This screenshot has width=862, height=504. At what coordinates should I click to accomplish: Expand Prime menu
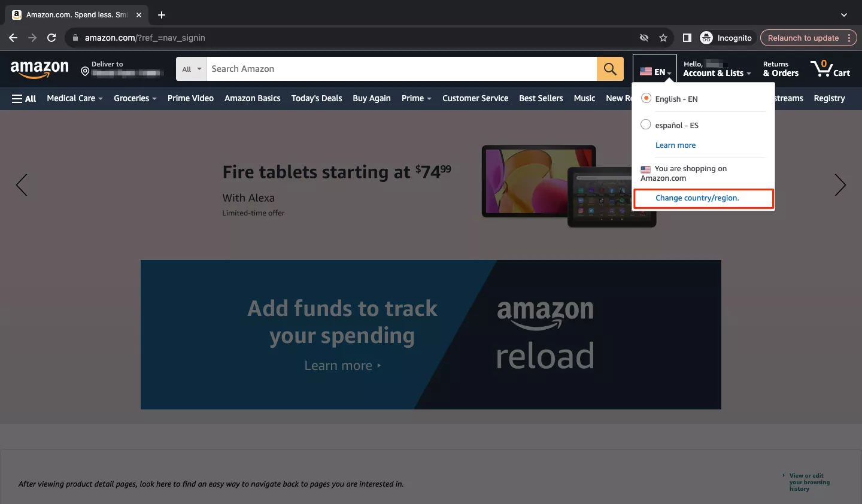pos(417,98)
